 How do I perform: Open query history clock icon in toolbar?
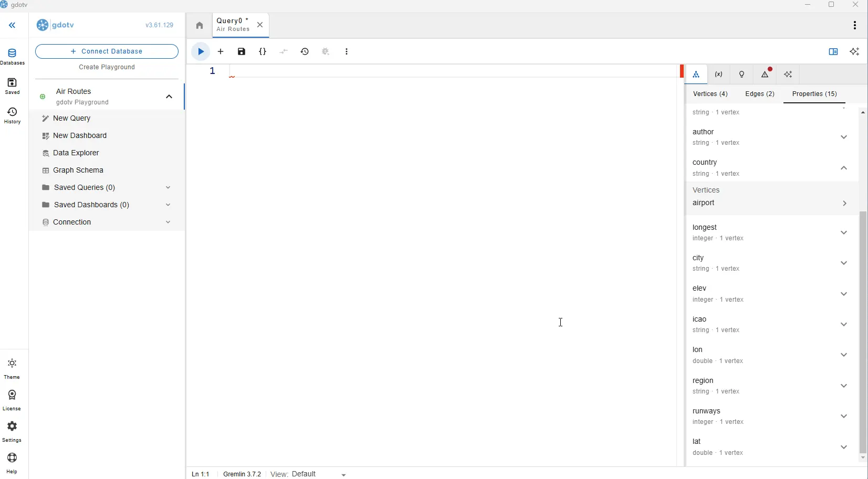point(305,51)
